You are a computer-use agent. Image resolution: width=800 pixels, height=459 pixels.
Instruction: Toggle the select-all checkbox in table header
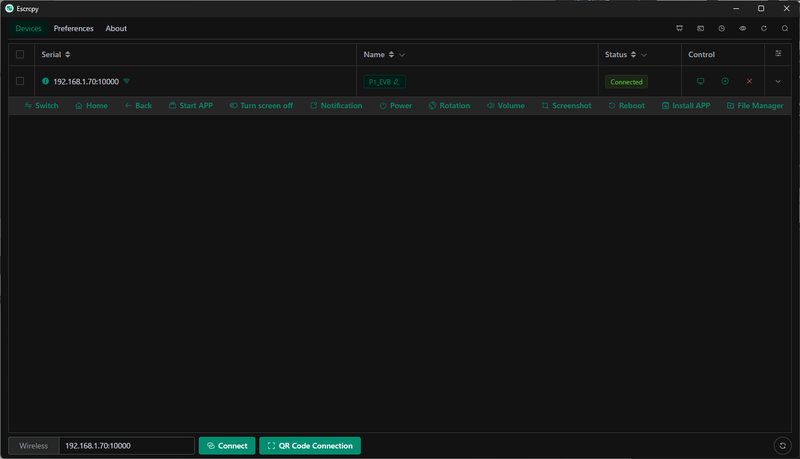pyautogui.click(x=20, y=55)
